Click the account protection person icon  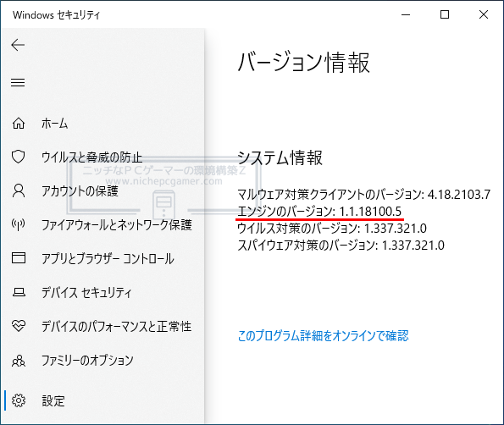(x=19, y=190)
